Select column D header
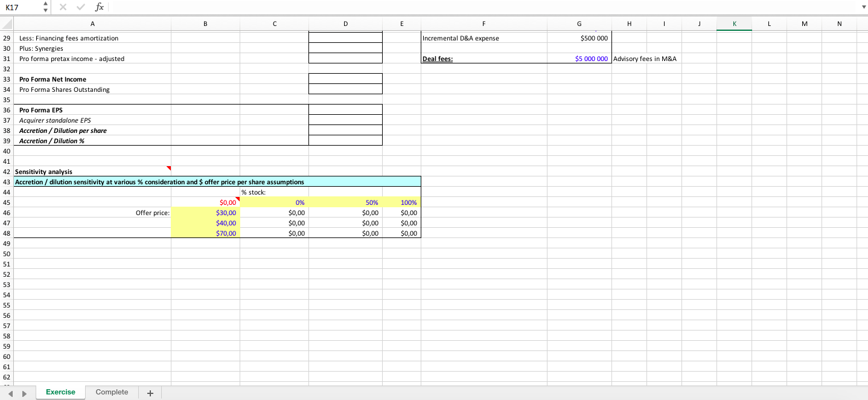This screenshot has width=868, height=400. coord(345,24)
